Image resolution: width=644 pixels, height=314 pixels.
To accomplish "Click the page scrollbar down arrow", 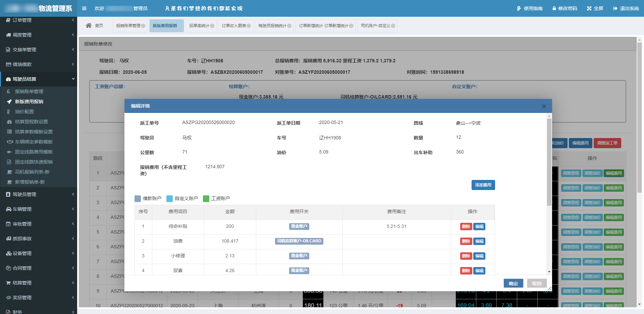I will coord(639,304).
